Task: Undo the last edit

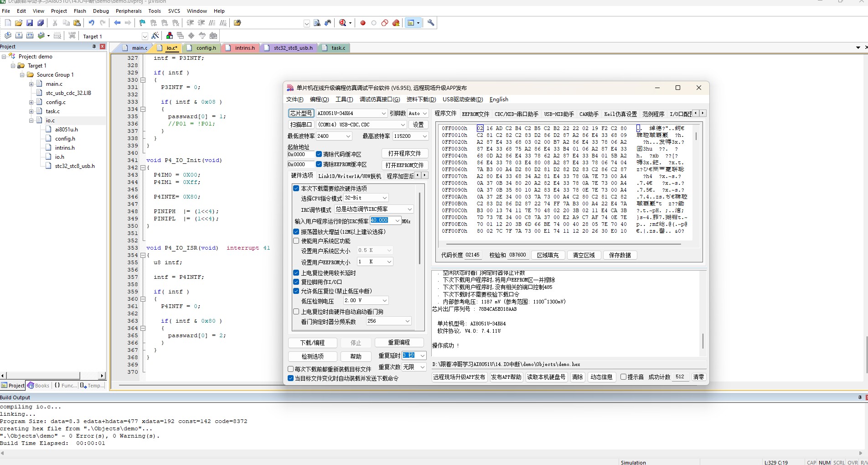Action: (92, 23)
